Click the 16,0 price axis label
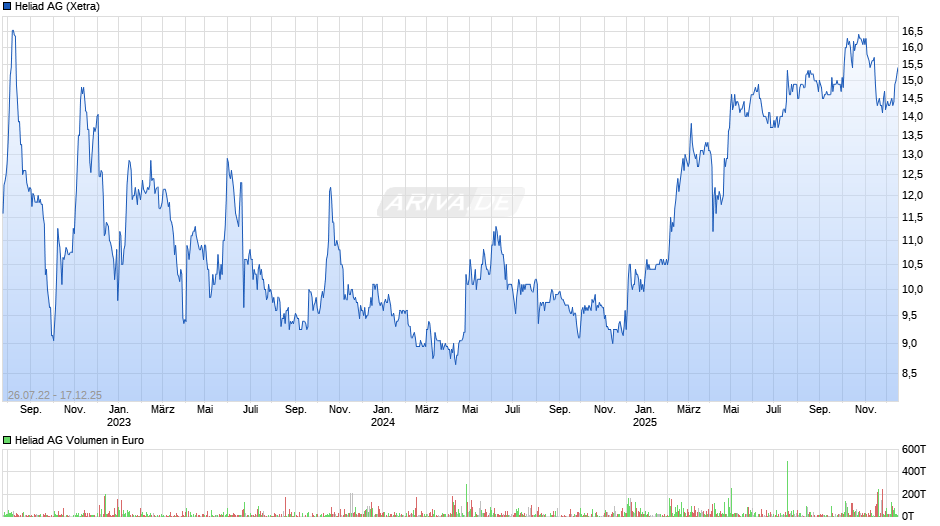 click(x=912, y=47)
